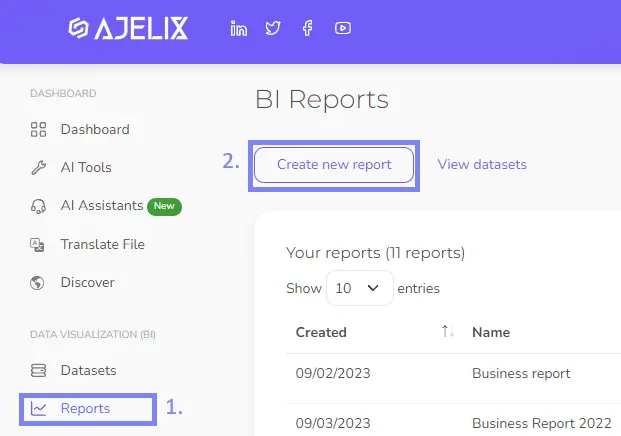Open AI Assistants in sidebar
This screenshot has width=621, height=436.
[x=102, y=206]
